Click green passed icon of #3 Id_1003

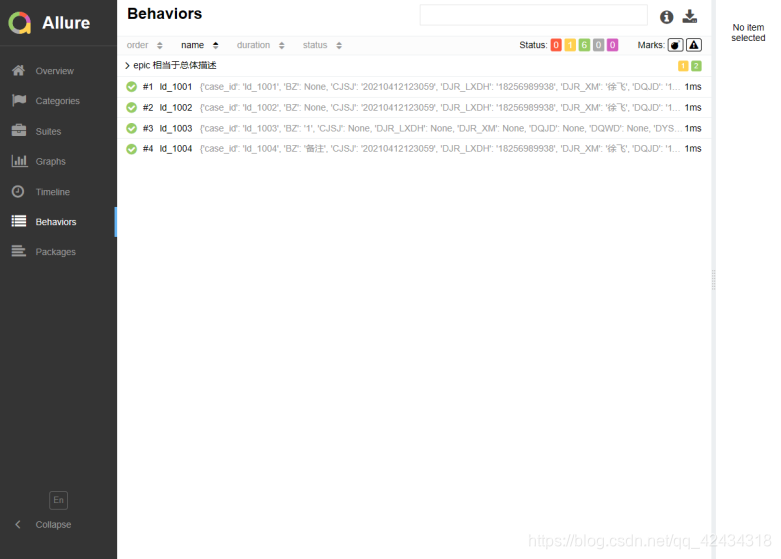[x=131, y=129]
